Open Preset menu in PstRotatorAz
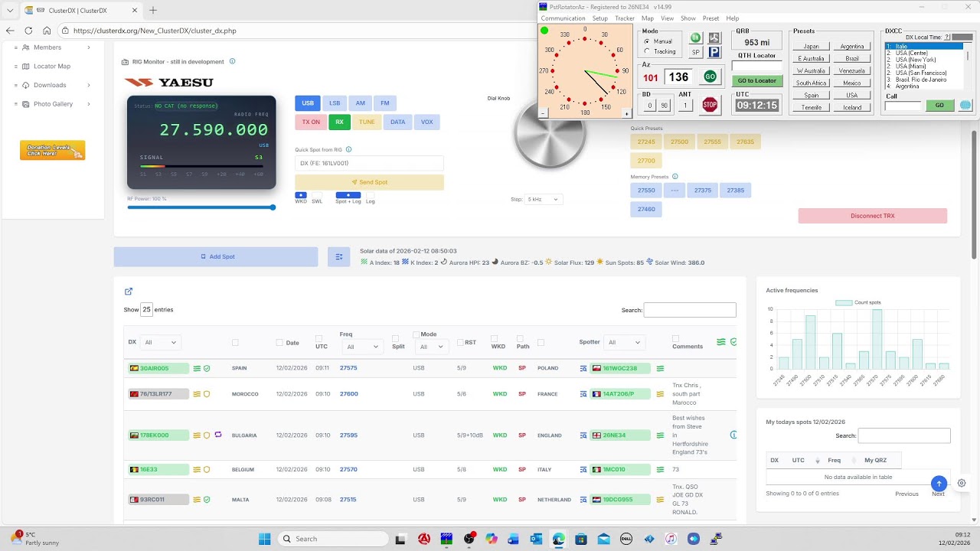 point(710,18)
